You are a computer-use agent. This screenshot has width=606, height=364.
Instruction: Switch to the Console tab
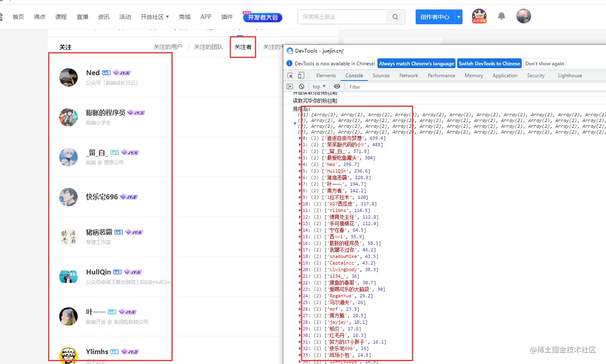click(x=354, y=76)
